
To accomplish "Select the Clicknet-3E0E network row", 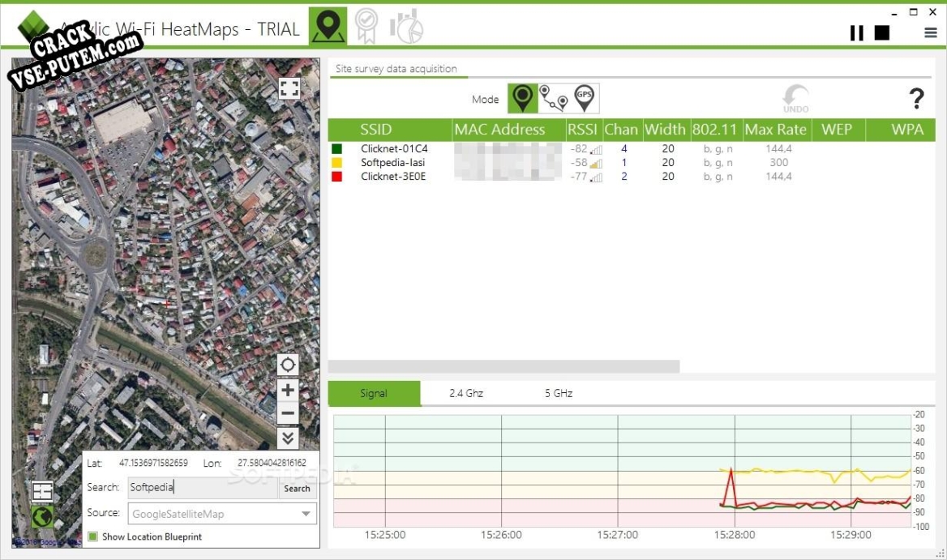I will coord(631,176).
